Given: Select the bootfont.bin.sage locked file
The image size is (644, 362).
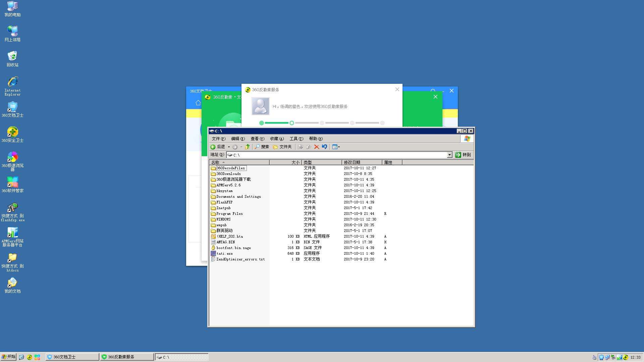Looking at the screenshot, I should coord(233,248).
